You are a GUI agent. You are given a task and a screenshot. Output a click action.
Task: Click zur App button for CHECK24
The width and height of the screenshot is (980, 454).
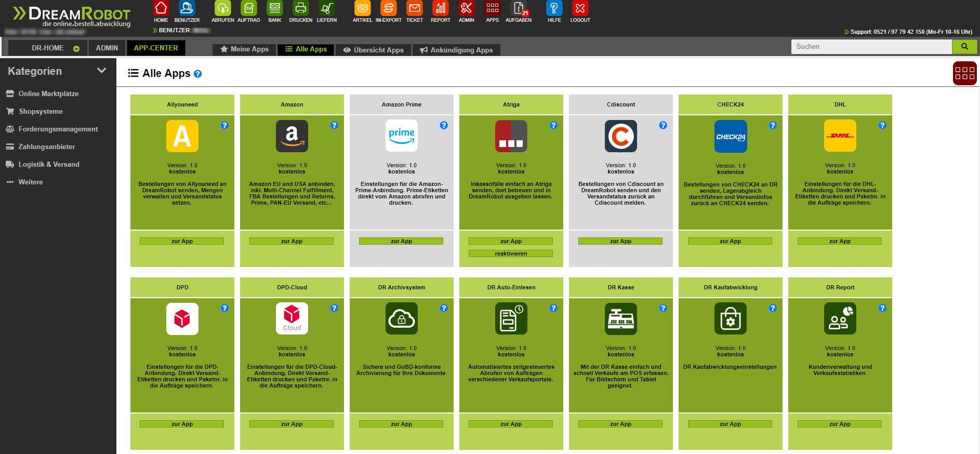tap(730, 241)
